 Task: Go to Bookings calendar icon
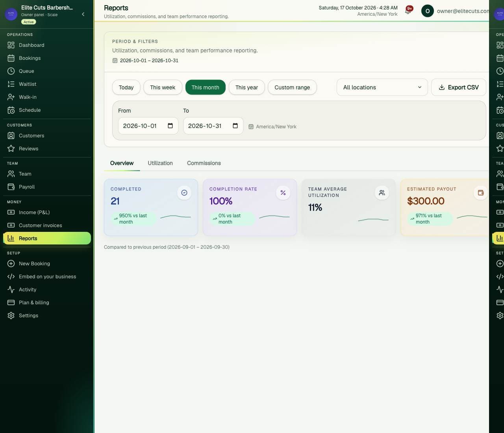pyautogui.click(x=11, y=58)
